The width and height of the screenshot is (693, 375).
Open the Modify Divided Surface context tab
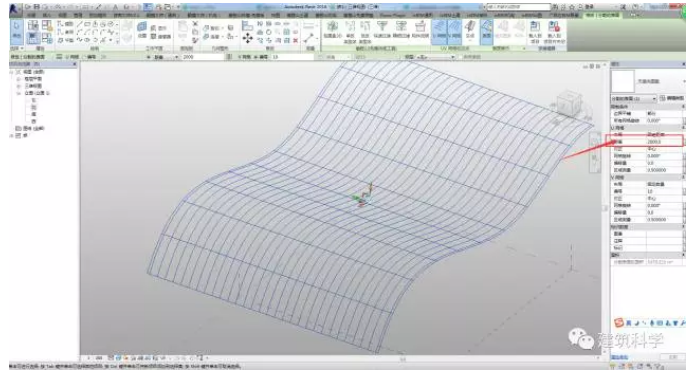point(602,15)
